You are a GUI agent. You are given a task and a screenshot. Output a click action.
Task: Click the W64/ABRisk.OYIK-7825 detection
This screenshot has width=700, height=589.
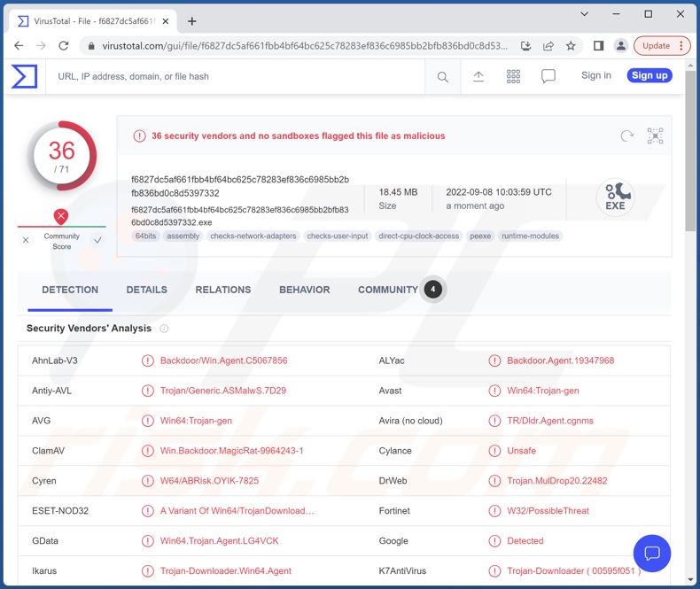coord(209,481)
